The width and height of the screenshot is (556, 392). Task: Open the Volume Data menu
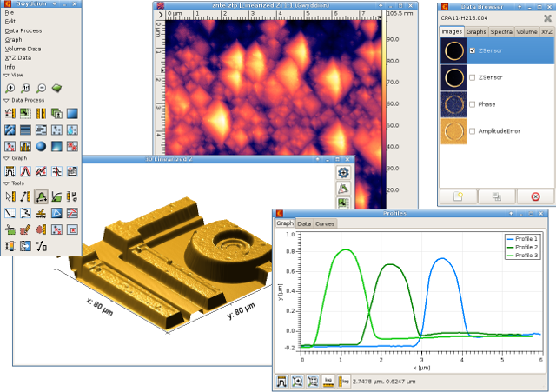pos(23,49)
